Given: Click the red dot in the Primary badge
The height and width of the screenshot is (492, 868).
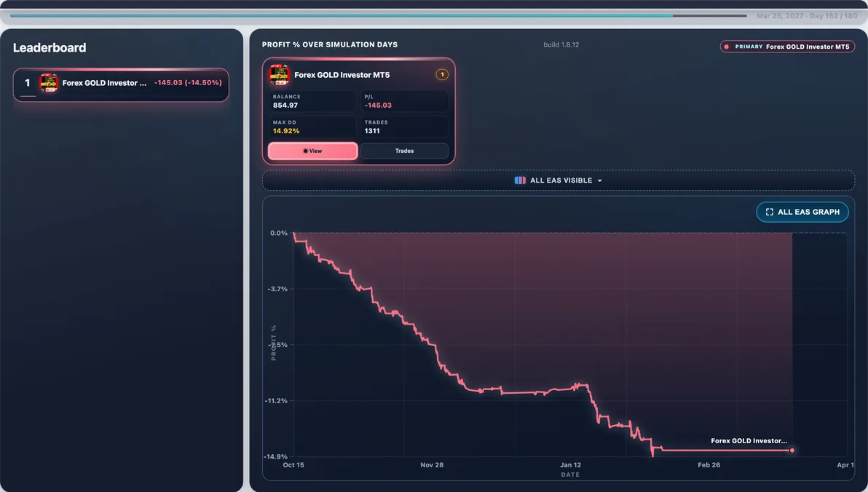Looking at the screenshot, I should [727, 47].
